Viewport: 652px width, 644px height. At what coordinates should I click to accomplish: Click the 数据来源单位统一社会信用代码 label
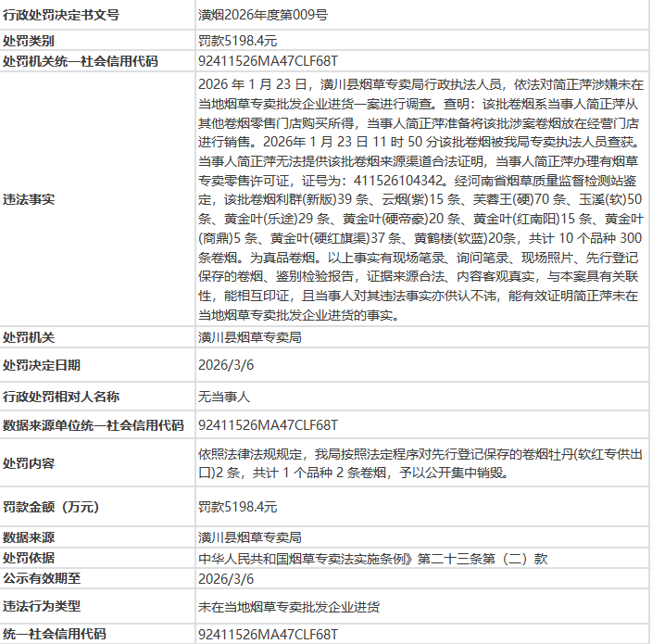point(94,425)
